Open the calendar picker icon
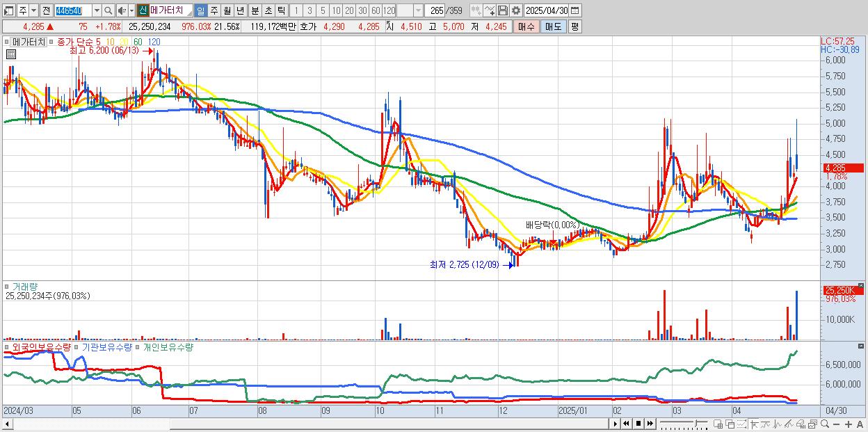The image size is (868, 432). click(x=575, y=10)
